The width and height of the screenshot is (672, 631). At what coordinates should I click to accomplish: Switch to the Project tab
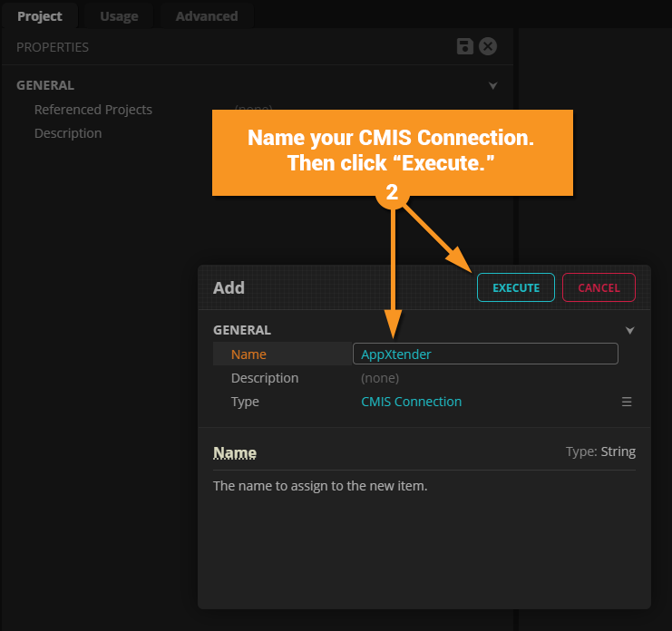click(40, 16)
